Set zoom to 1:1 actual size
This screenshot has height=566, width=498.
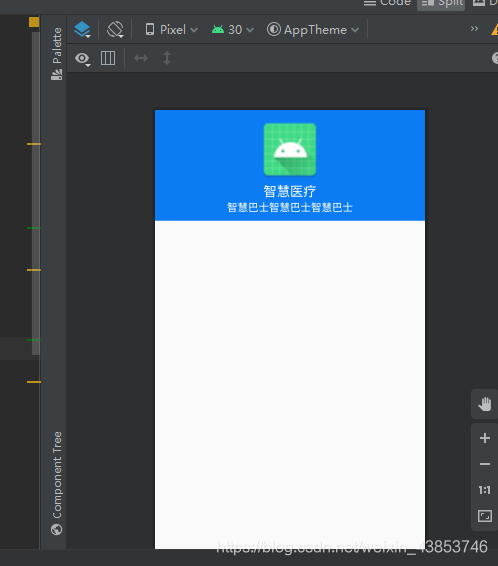[485, 490]
